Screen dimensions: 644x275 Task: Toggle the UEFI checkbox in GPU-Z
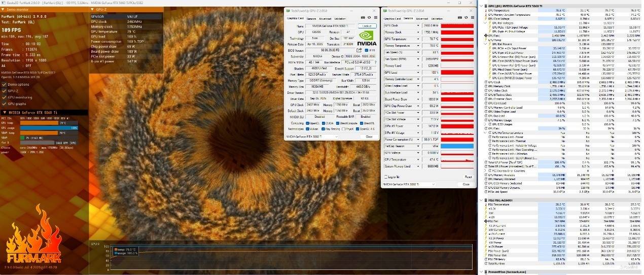[x=366, y=50]
